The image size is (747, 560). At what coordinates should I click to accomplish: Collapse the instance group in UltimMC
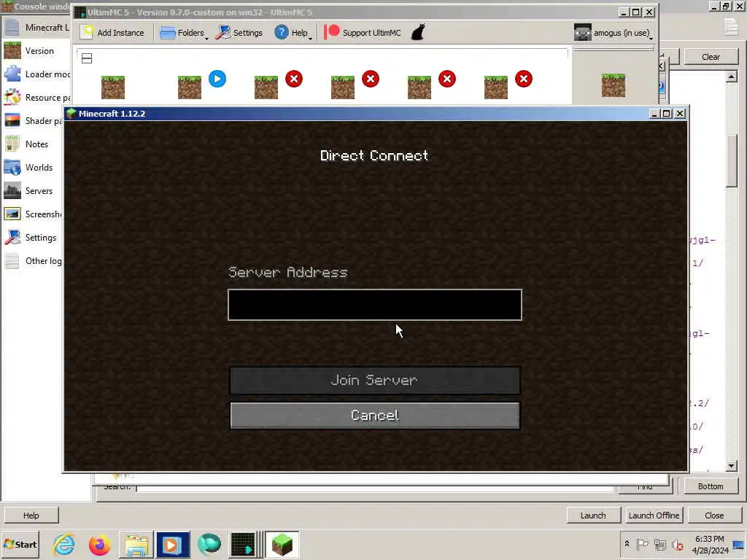pyautogui.click(x=87, y=58)
